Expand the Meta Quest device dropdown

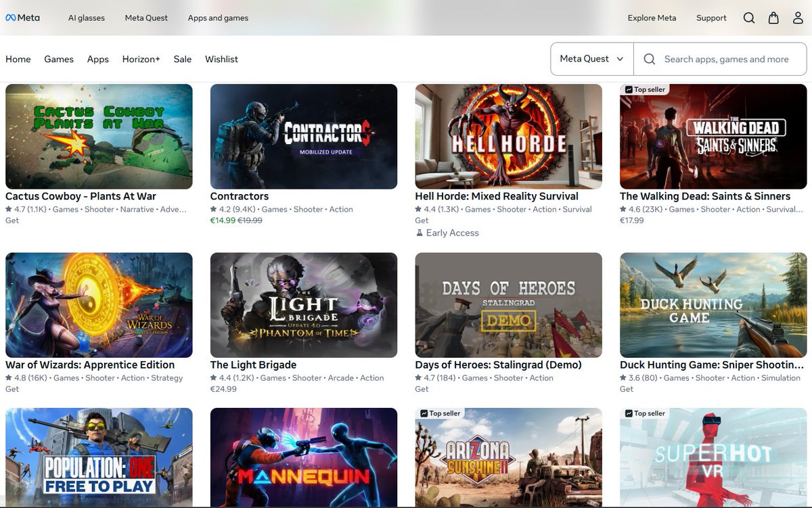tap(592, 59)
